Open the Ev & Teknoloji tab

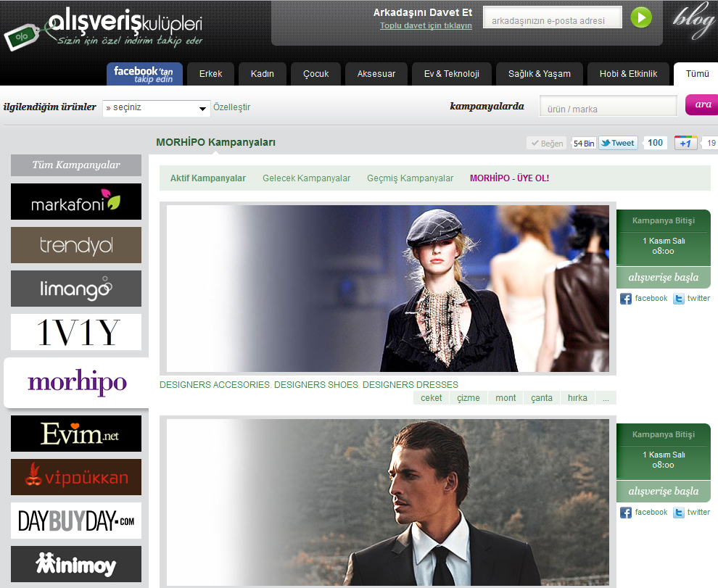[x=452, y=74]
